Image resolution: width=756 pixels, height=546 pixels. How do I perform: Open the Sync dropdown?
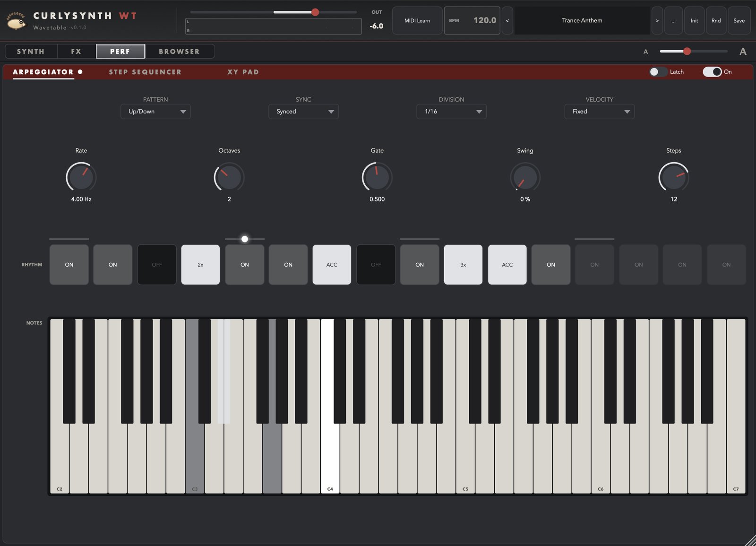pyautogui.click(x=303, y=112)
